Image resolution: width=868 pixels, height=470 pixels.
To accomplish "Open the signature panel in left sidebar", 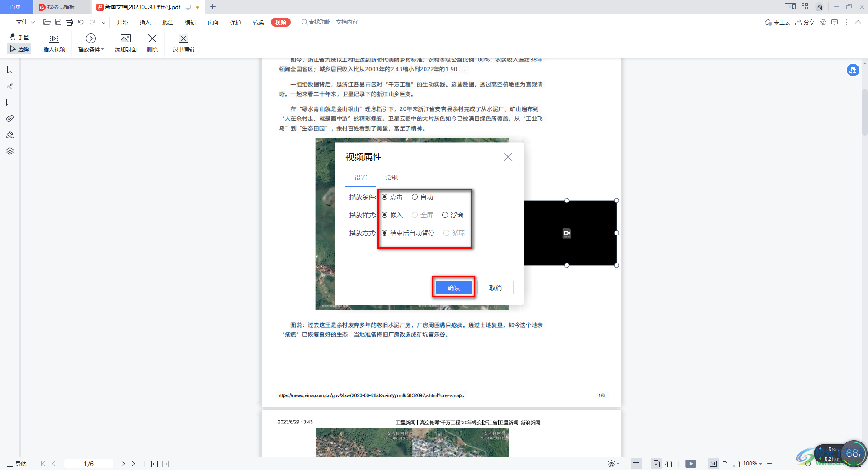I will [x=10, y=135].
